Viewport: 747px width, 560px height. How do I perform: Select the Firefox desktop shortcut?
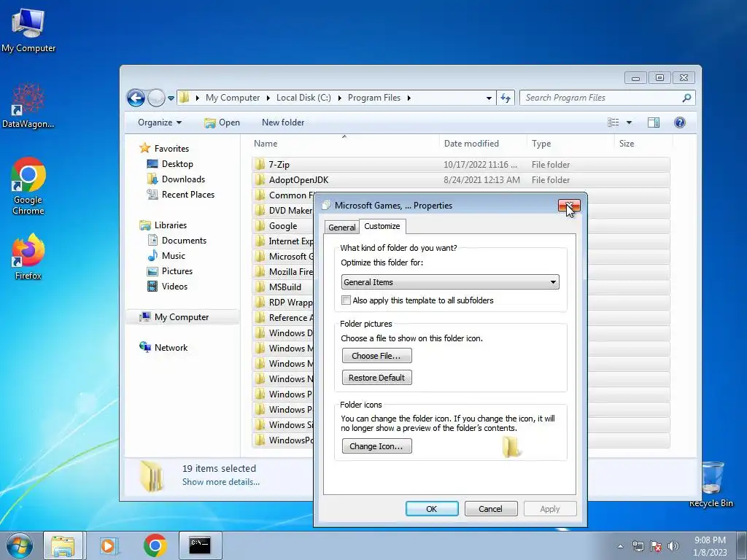pyautogui.click(x=28, y=257)
